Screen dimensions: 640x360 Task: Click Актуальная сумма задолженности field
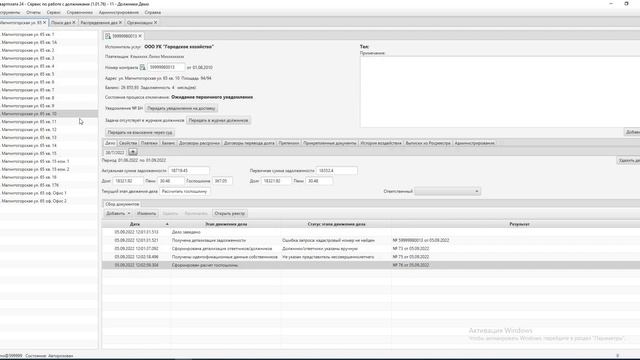189,171
